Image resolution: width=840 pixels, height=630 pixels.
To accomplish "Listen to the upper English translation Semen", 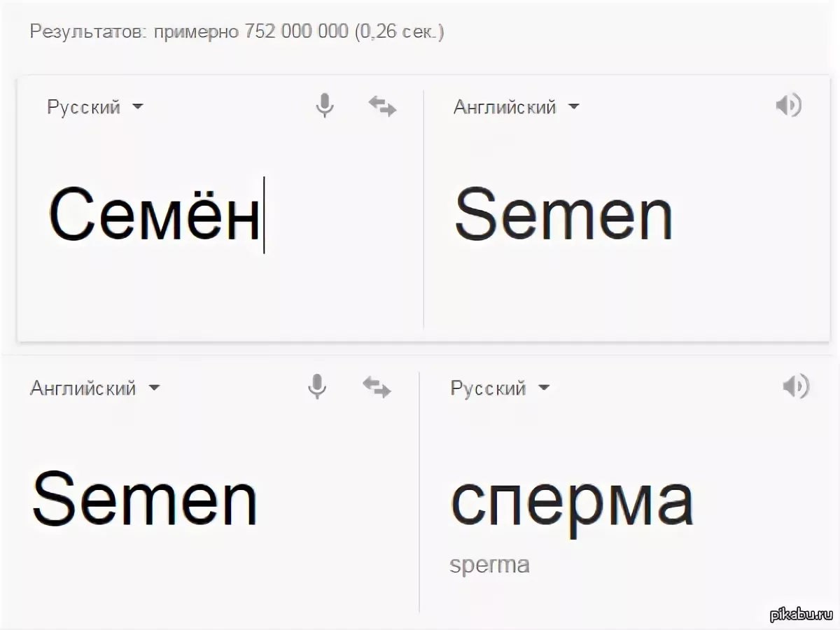I will click(x=788, y=106).
